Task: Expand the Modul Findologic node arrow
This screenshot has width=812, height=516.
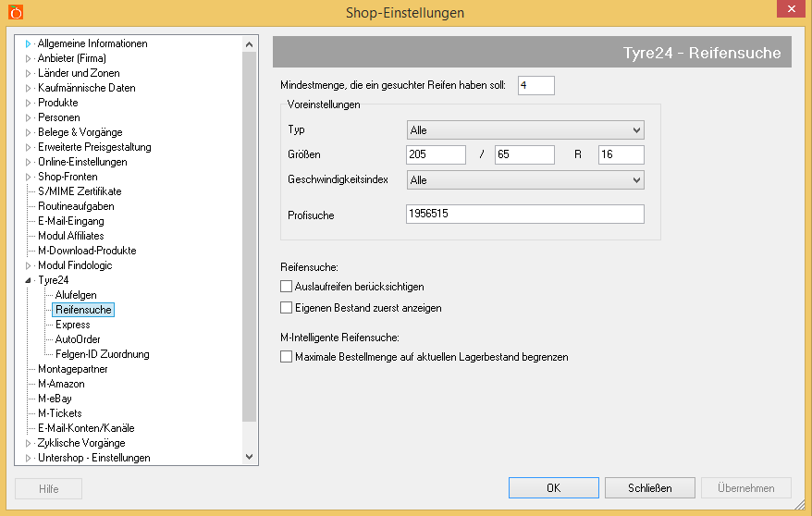Action: (x=29, y=265)
